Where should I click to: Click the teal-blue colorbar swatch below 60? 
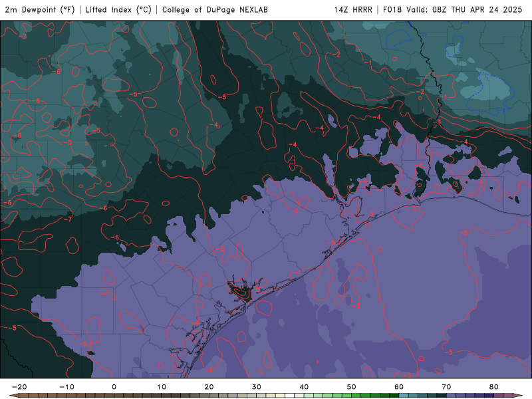click(404, 396)
